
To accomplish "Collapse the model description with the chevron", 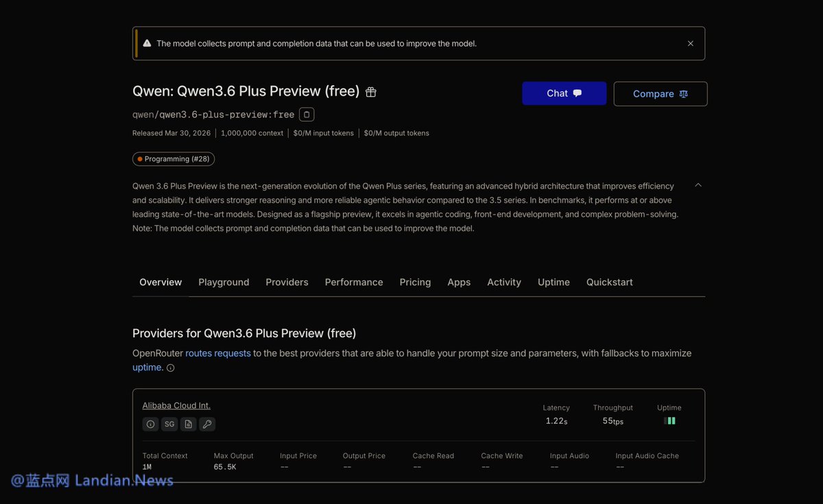I will (697, 185).
